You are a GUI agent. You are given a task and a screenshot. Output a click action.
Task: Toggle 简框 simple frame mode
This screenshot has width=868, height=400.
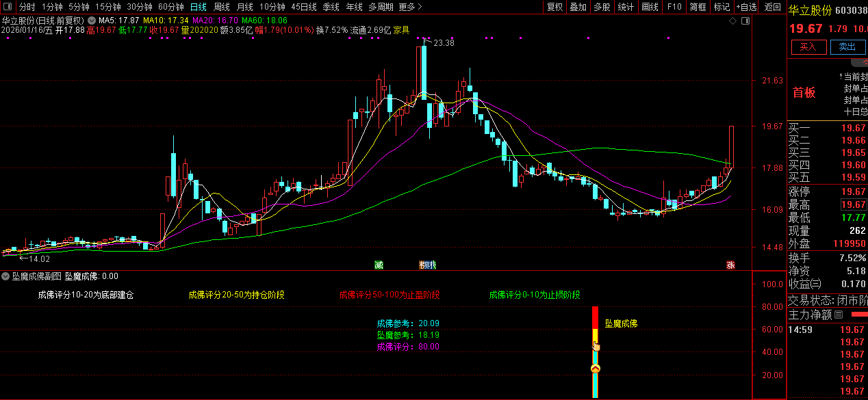pyautogui.click(x=698, y=7)
